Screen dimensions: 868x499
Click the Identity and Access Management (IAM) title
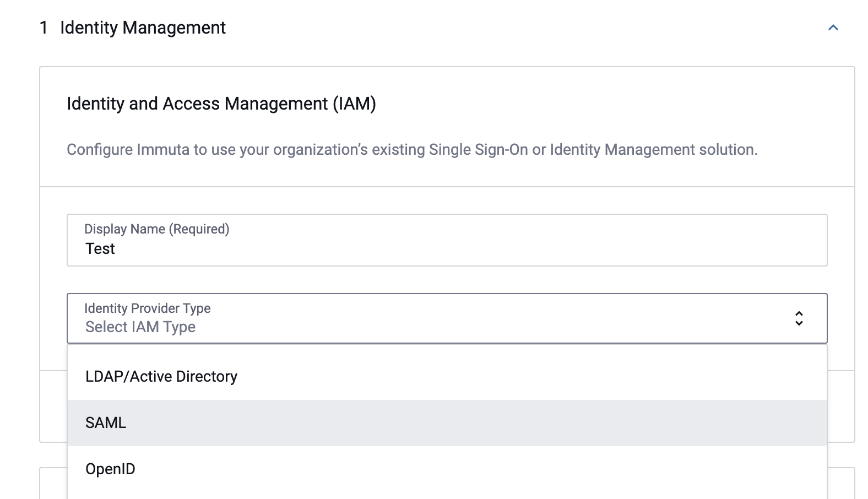coord(221,104)
